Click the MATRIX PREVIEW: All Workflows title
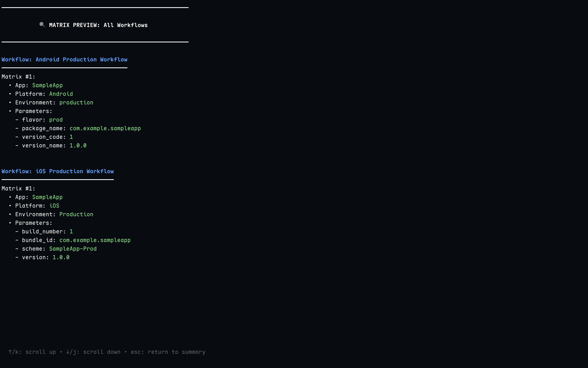 [98, 25]
